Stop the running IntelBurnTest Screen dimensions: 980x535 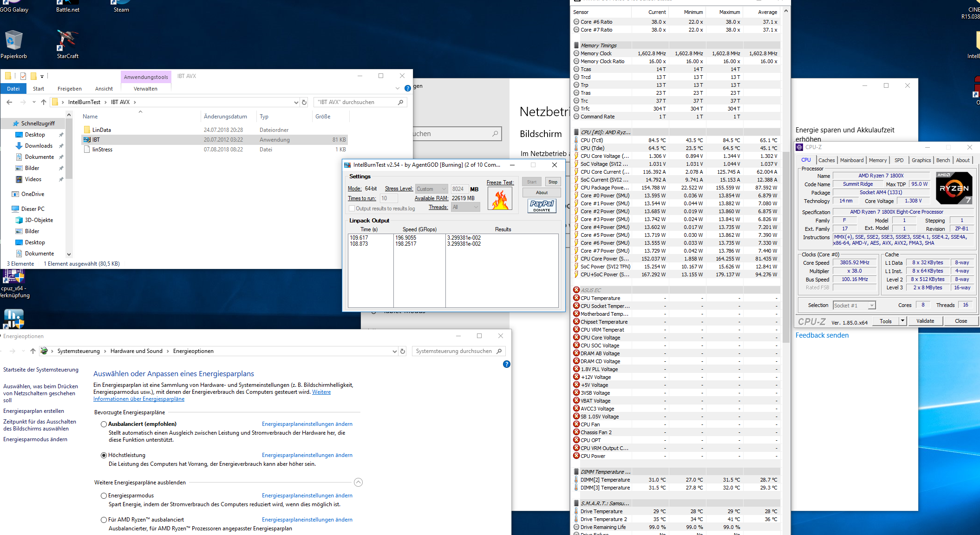[553, 182]
